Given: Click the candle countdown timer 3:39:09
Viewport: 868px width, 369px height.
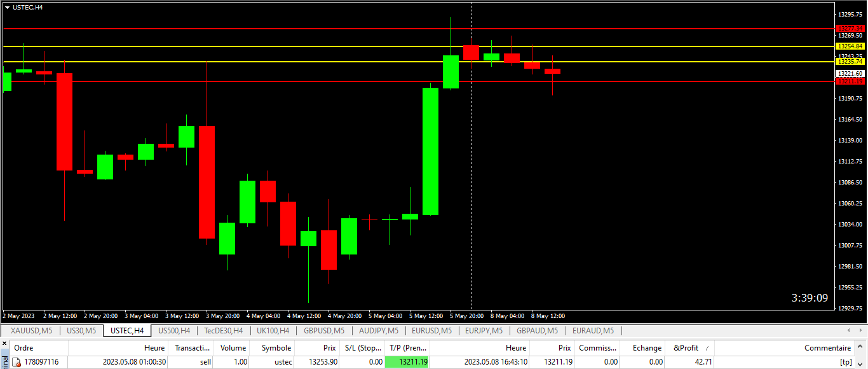Looking at the screenshot, I should click(810, 298).
